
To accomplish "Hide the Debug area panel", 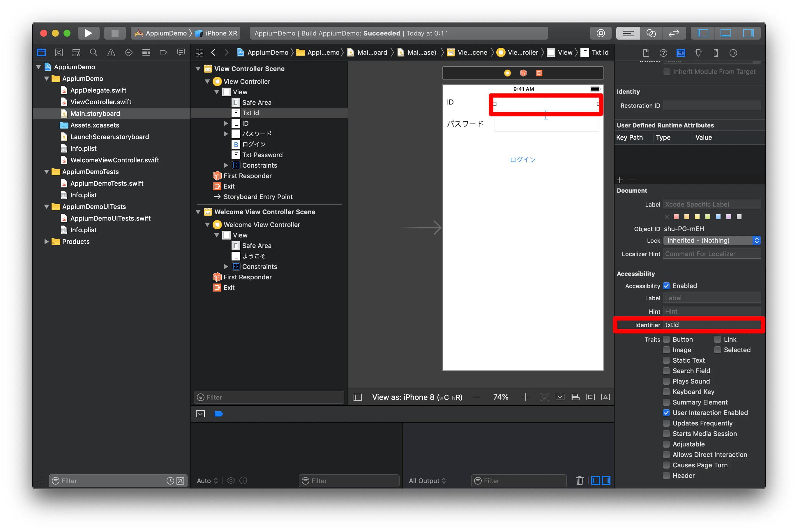I will click(x=726, y=33).
